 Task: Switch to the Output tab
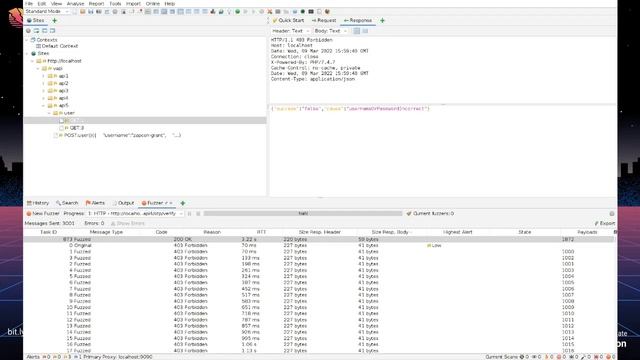tap(123, 203)
